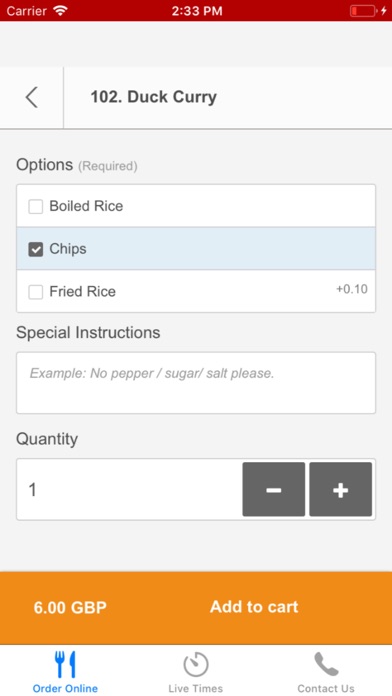Check the Boiled Rice checkbox

click(x=36, y=206)
